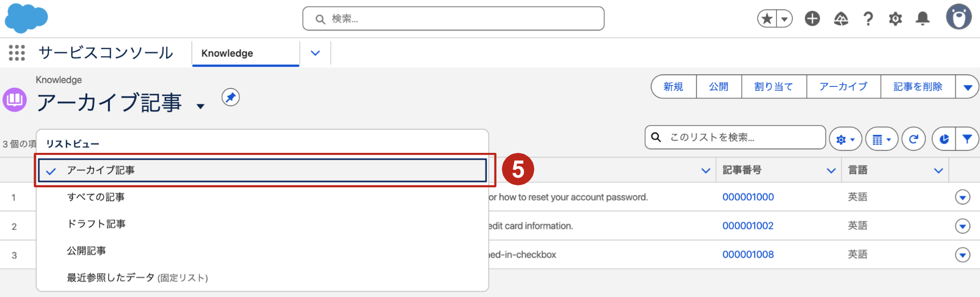Screen dimensions: 980x297
Task: Expand the favorites list dropdown arrow
Action: point(784,19)
